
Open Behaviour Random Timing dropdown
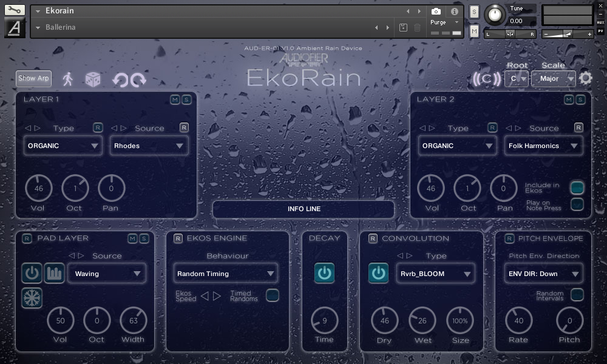coord(225,274)
